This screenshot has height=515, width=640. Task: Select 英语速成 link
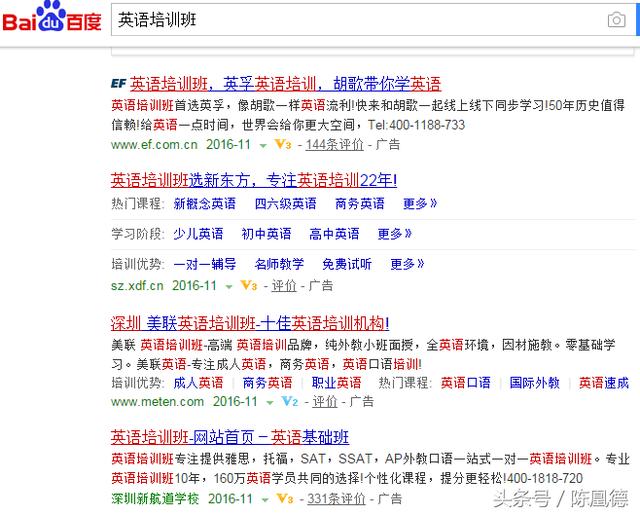[604, 383]
